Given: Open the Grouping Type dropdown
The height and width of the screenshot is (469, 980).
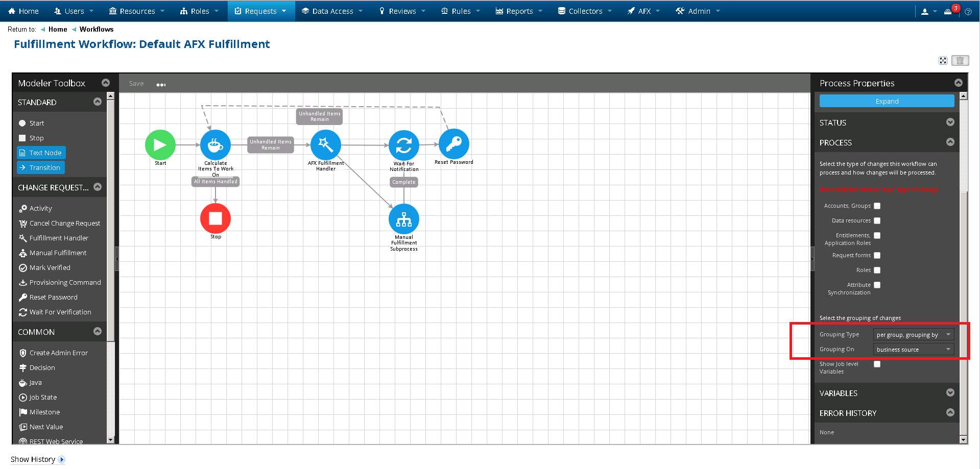Looking at the screenshot, I should pos(913,335).
